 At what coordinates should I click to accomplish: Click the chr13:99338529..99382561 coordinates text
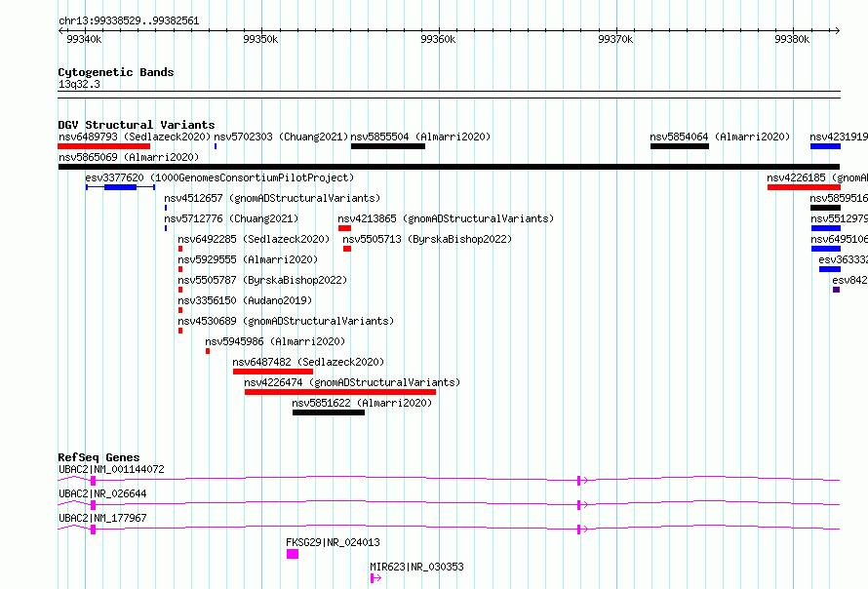129,20
